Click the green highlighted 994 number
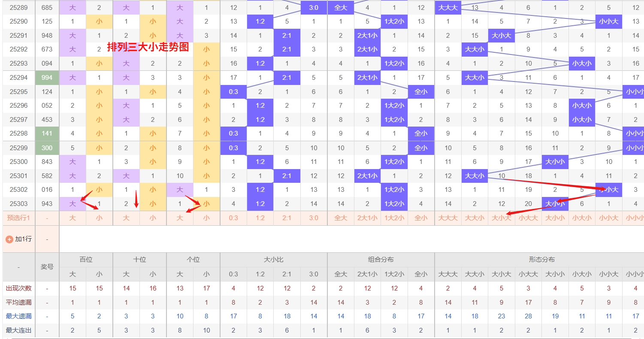 point(47,78)
